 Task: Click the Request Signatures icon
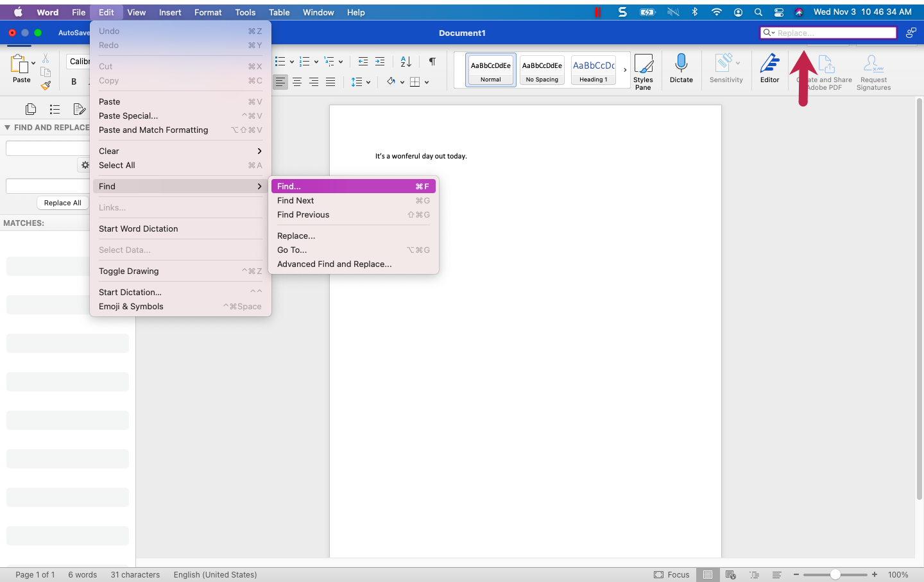[873, 67]
